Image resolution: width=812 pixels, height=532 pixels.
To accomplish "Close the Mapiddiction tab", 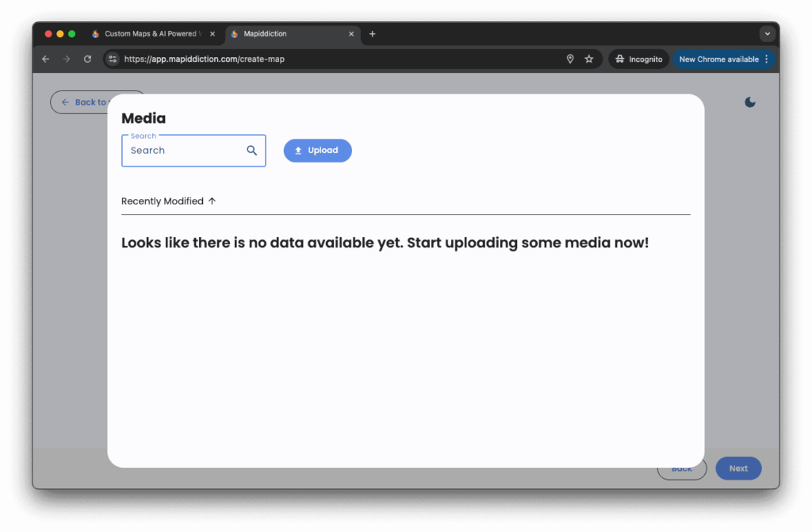I will point(351,34).
